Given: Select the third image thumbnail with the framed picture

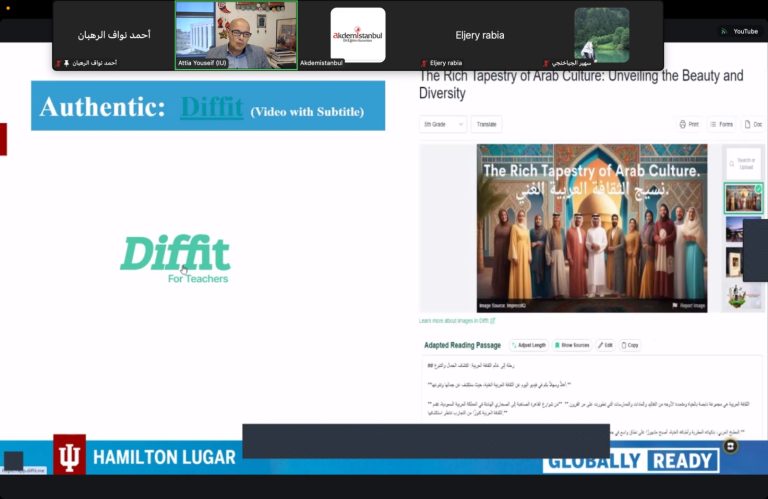Looking at the screenshot, I should 734,262.
